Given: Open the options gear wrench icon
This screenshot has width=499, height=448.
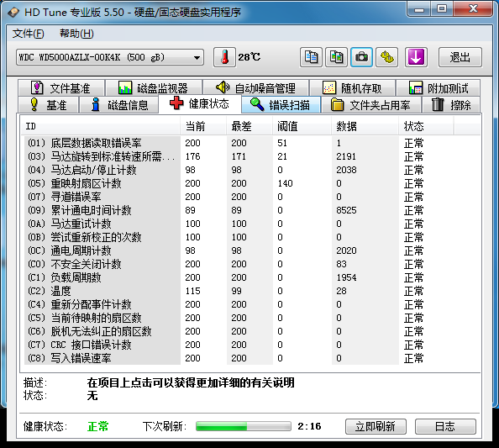Looking at the screenshot, I should pos(387,57).
